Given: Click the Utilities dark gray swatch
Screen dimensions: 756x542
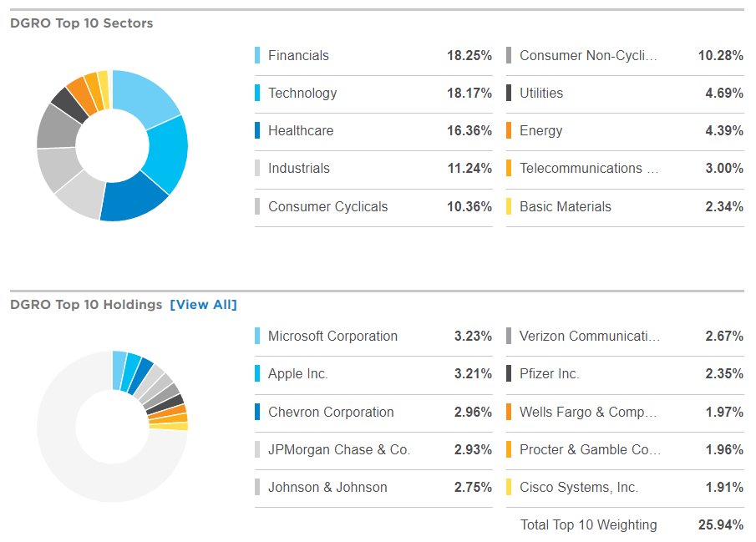Looking at the screenshot, I should 509,94.
